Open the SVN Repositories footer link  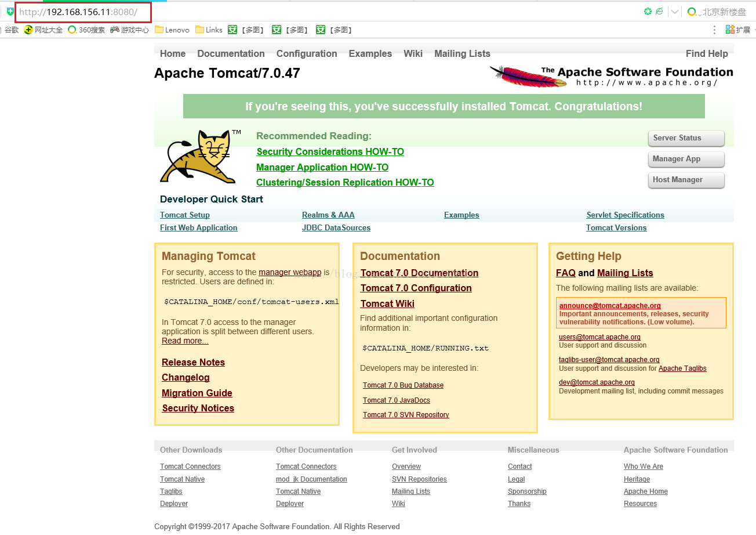419,479
